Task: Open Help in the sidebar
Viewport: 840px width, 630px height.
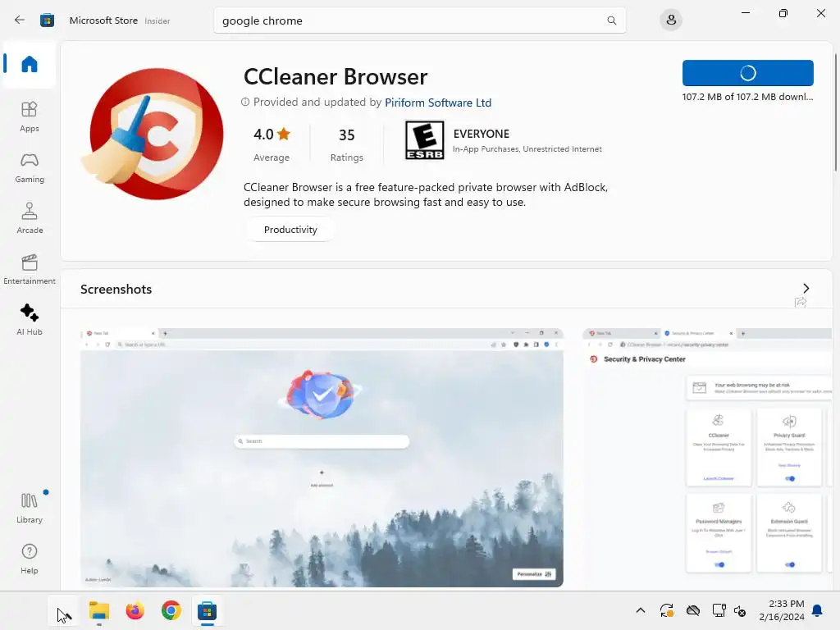Action: 30,559
